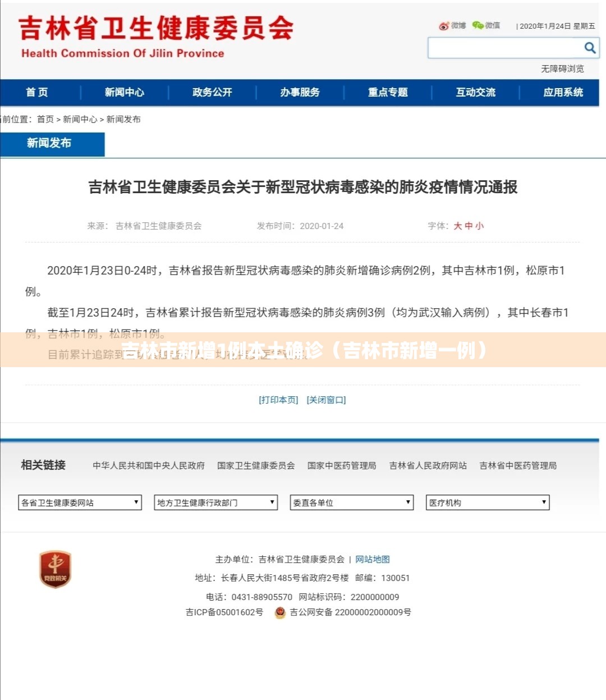
Task: Open 国家卫生健康委员会 related link
Action: coord(256,465)
